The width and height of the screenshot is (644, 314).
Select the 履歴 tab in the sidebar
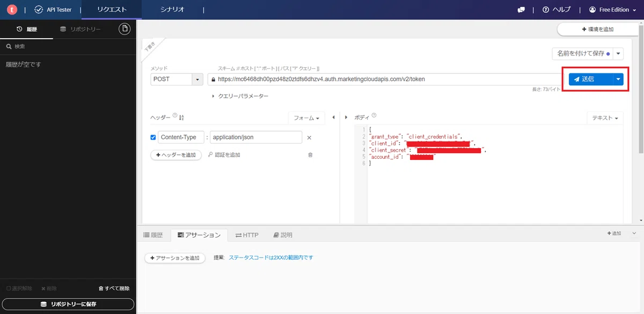tap(27, 29)
